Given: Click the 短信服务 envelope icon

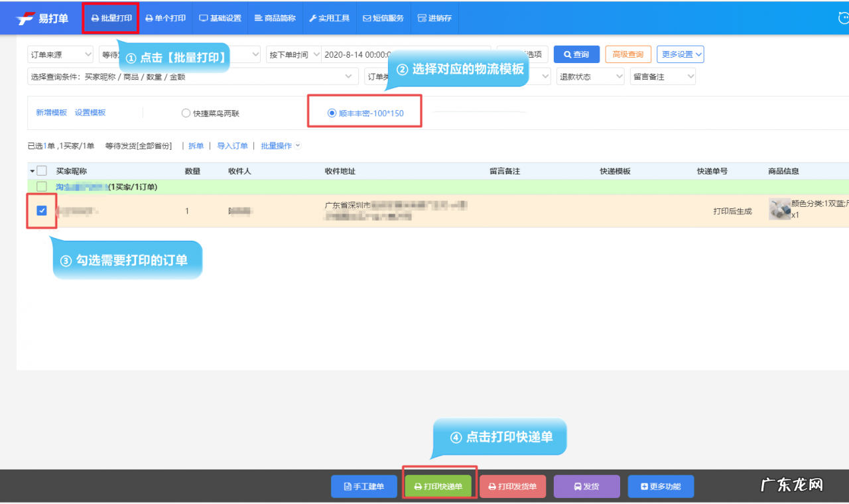Looking at the screenshot, I should (x=368, y=18).
